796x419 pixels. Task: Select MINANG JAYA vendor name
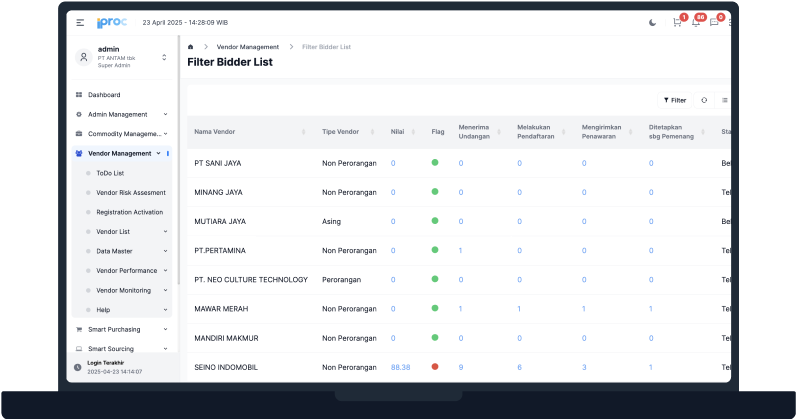218,192
